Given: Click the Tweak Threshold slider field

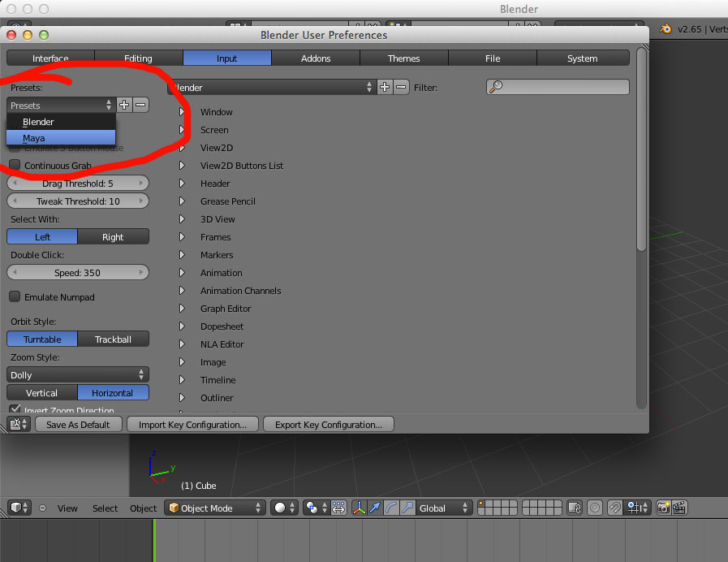Looking at the screenshot, I should 78,201.
